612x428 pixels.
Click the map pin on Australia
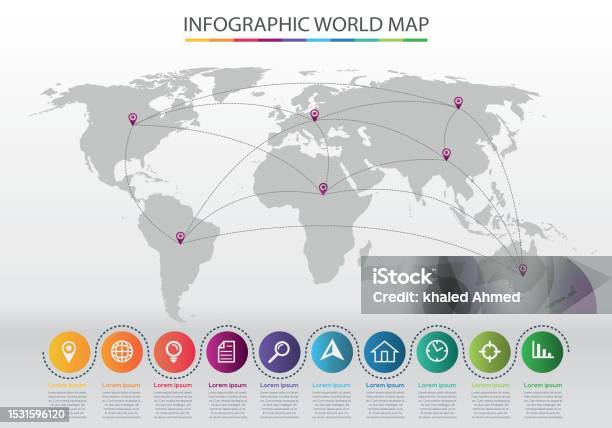523,270
